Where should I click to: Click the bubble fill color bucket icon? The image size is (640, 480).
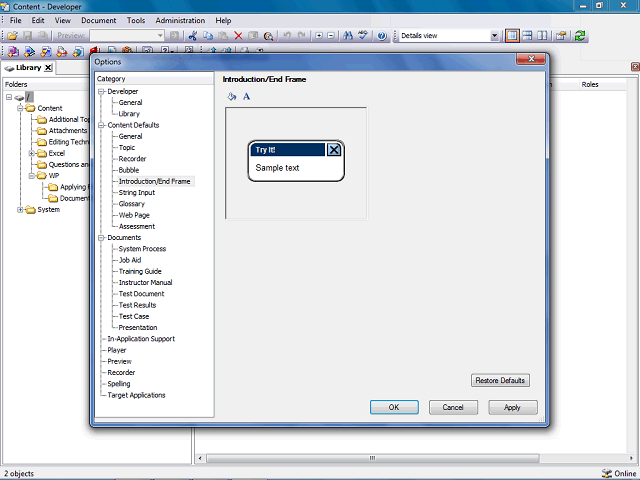[232, 96]
